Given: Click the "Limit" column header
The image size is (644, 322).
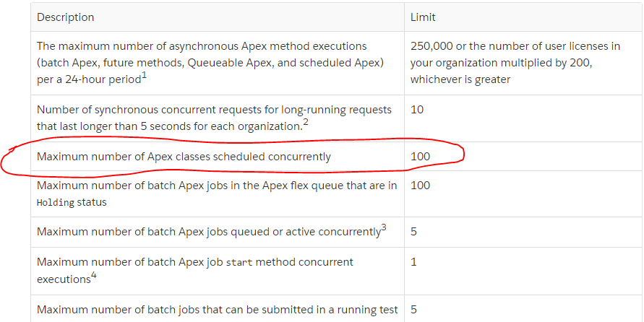Looking at the screenshot, I should 423,17.
